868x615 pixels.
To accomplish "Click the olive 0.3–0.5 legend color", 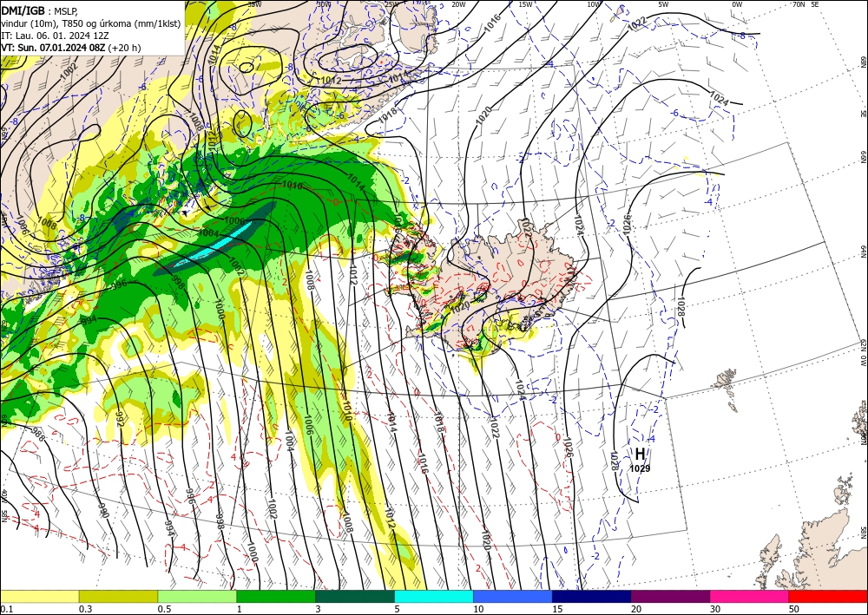I will (118, 596).
